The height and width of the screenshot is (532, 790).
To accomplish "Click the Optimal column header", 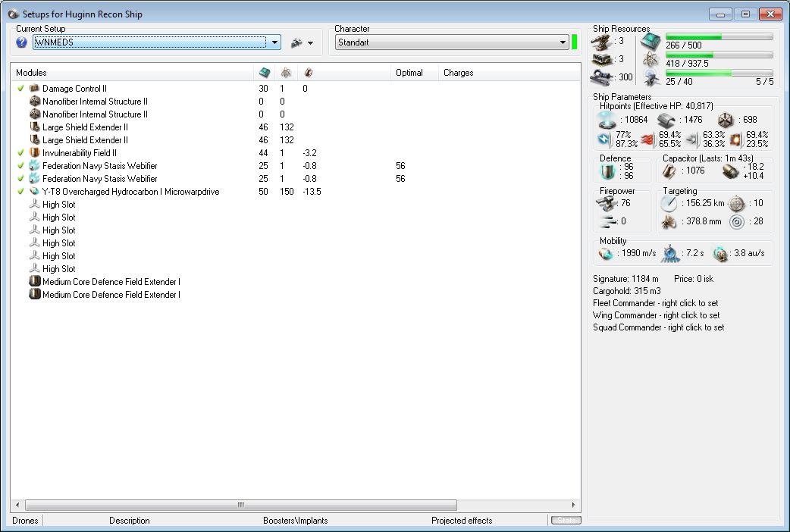I will point(415,73).
